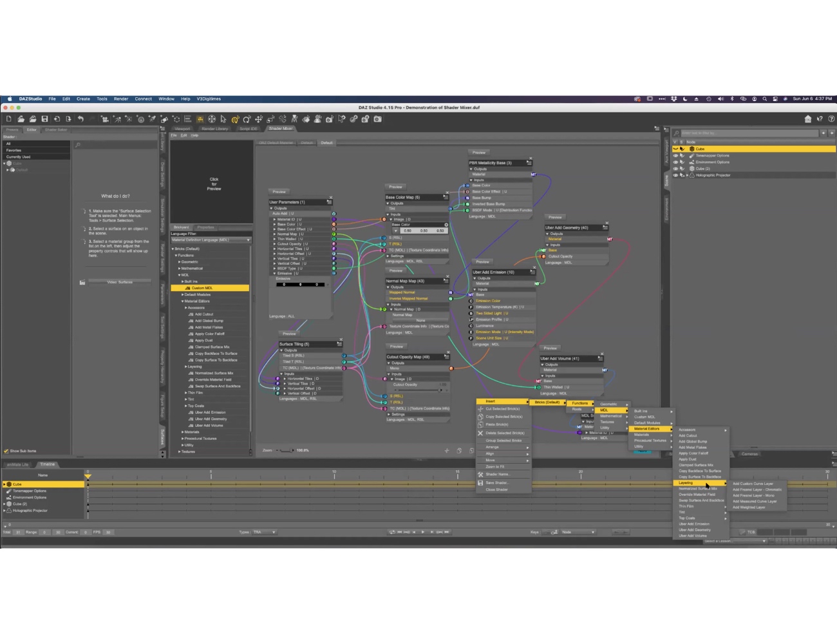Open the Render menu in menu bar

(121, 99)
